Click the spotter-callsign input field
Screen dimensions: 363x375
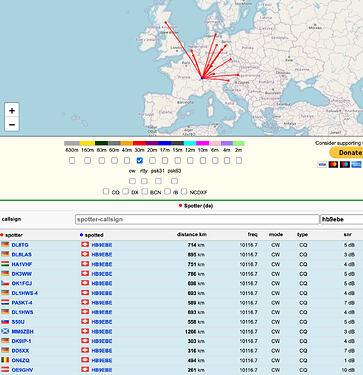click(197, 219)
